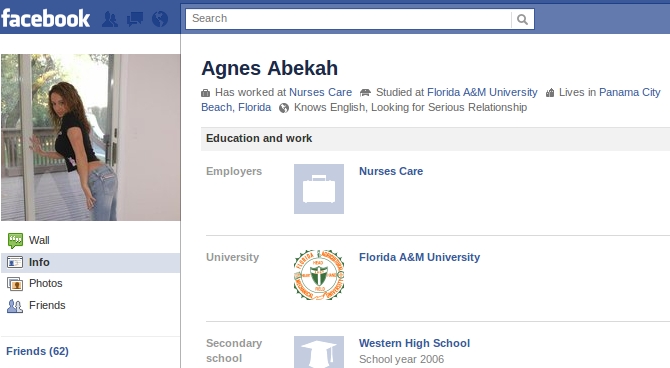Go to the facebook home logo
The image size is (670, 368).
coord(46,19)
